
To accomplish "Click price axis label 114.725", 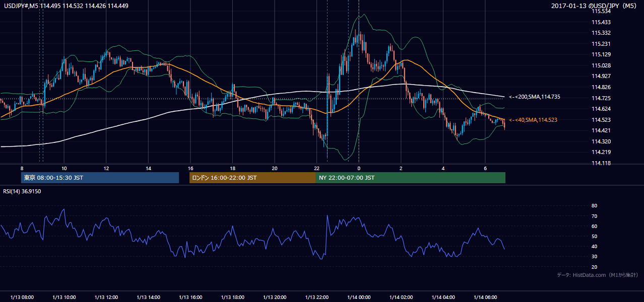I will tap(601, 98).
